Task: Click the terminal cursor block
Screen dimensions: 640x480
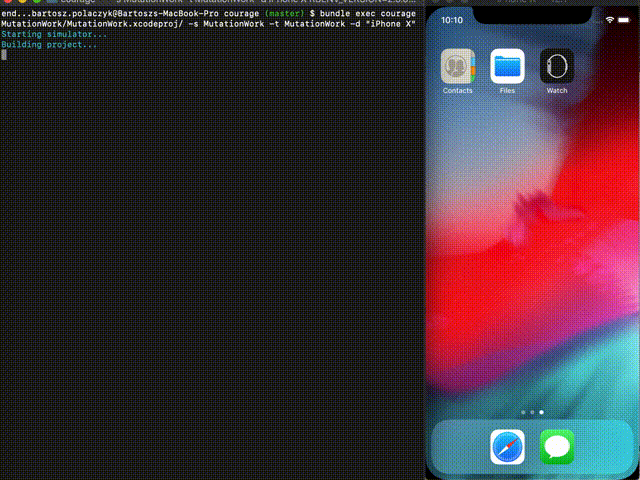Action: [x=4, y=55]
